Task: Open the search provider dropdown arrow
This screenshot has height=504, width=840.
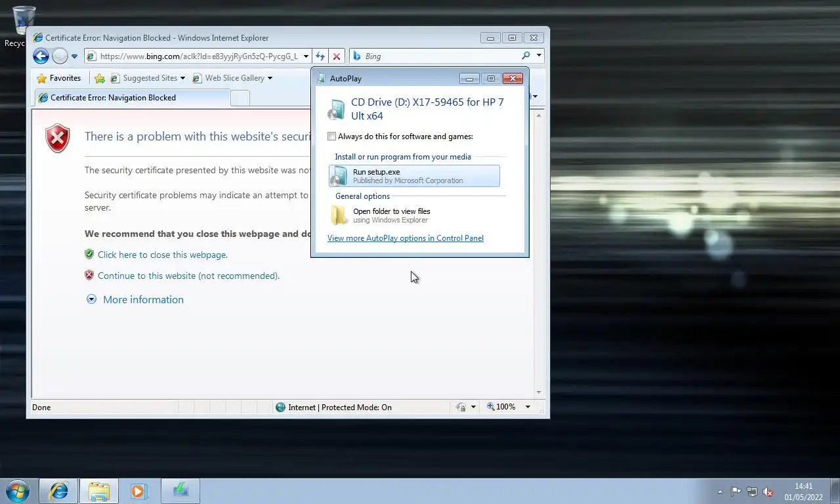Action: [539, 56]
